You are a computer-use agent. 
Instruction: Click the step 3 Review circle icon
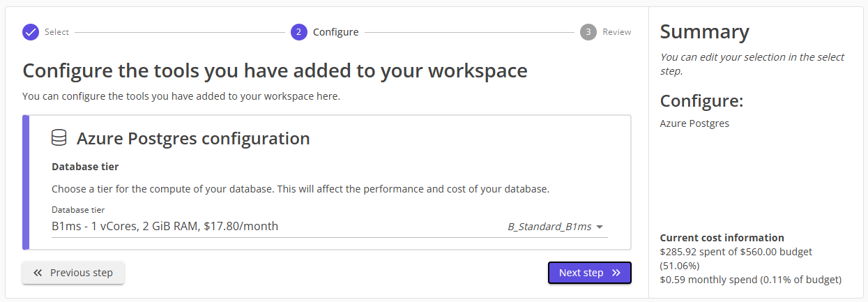click(x=588, y=32)
